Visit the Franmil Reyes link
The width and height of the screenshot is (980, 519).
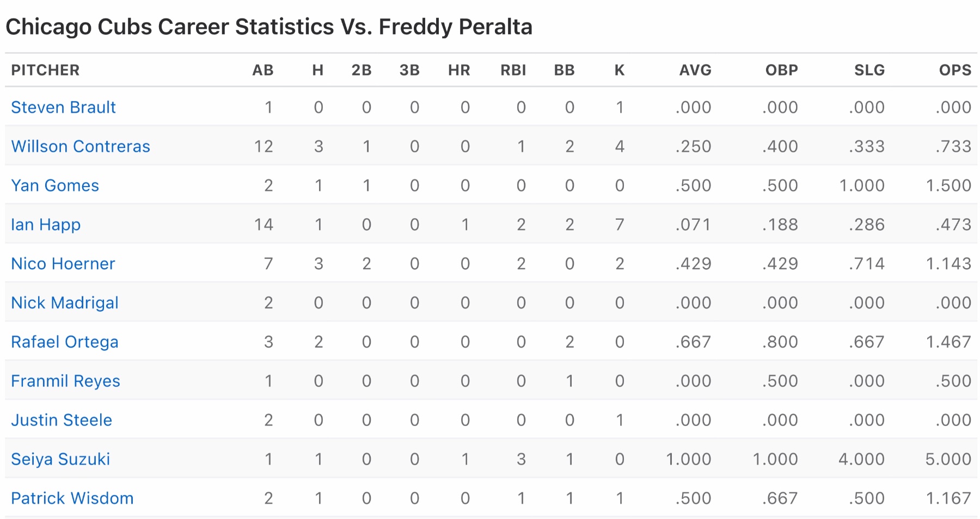click(65, 381)
